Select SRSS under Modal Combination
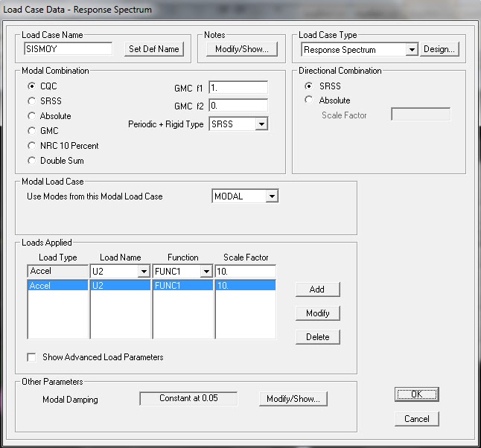The width and height of the screenshot is (481, 448). [x=31, y=101]
